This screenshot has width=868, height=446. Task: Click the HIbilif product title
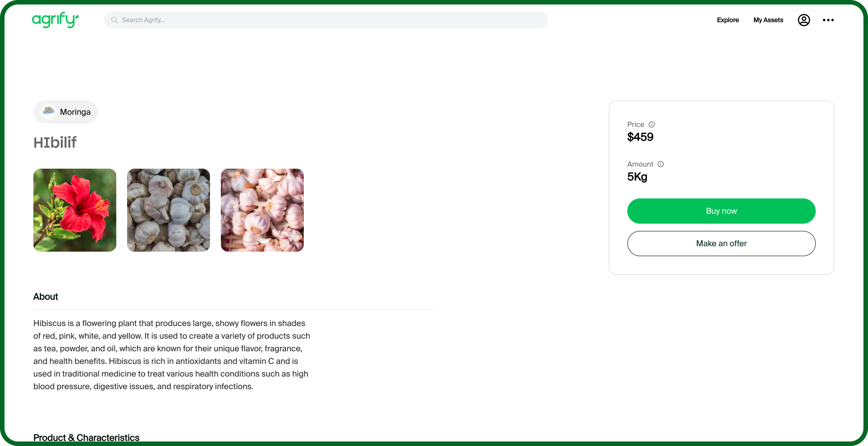[55, 143]
